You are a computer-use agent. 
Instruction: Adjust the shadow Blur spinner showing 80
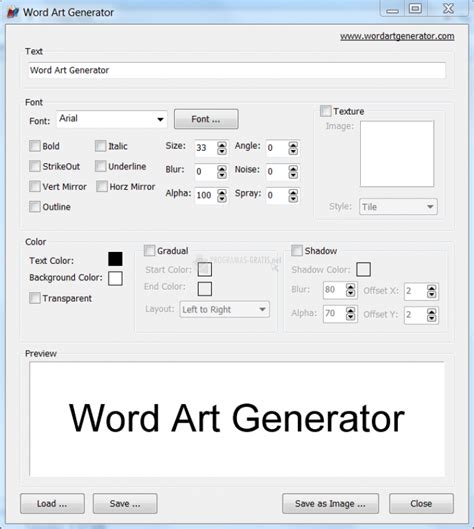[351, 290]
